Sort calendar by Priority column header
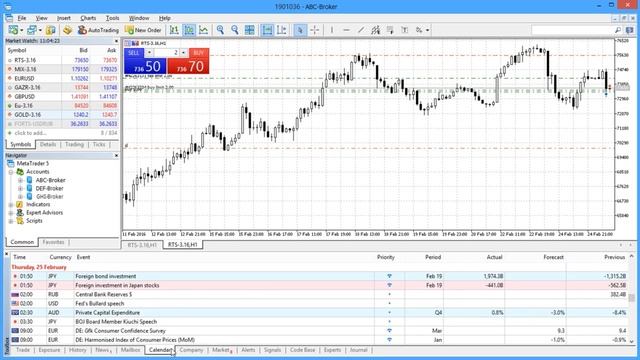The image size is (640, 360). (x=386, y=257)
